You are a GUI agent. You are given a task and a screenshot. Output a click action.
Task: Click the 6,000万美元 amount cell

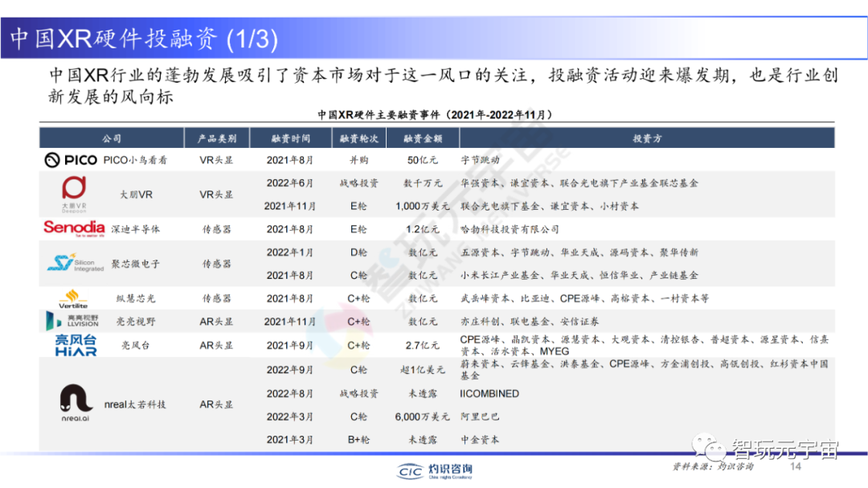pyautogui.click(x=423, y=416)
